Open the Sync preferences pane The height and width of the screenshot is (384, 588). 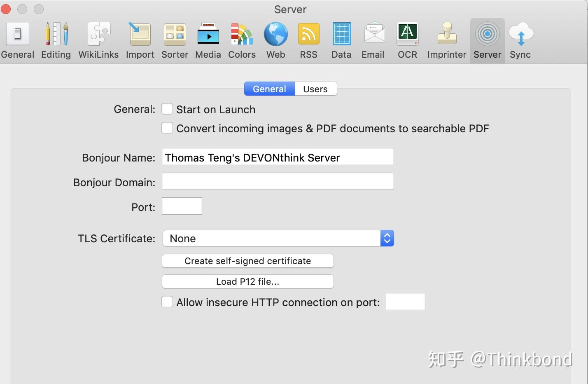520,39
